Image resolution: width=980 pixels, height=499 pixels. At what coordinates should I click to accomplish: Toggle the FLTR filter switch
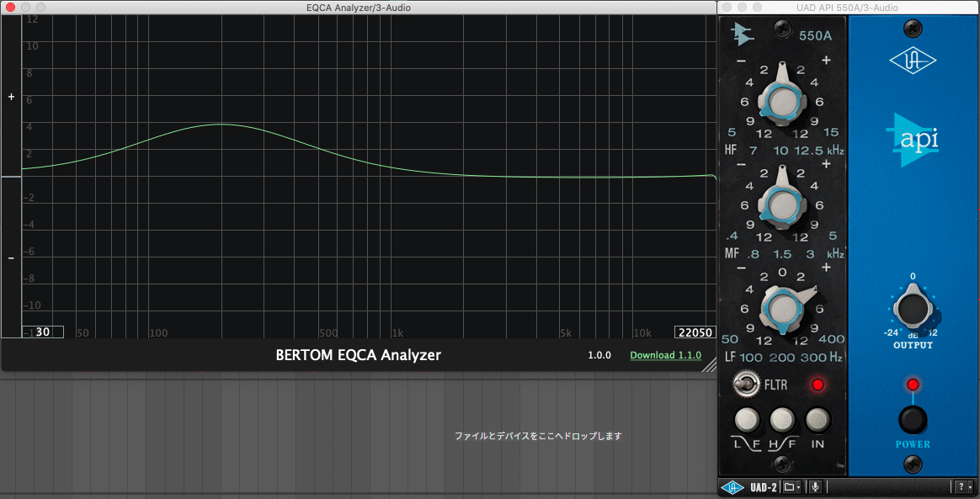tap(745, 384)
